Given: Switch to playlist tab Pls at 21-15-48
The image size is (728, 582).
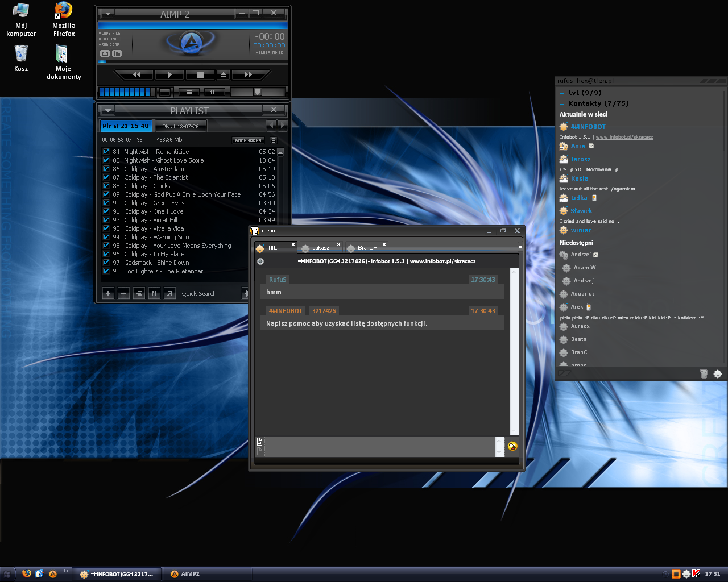Looking at the screenshot, I should (126, 126).
